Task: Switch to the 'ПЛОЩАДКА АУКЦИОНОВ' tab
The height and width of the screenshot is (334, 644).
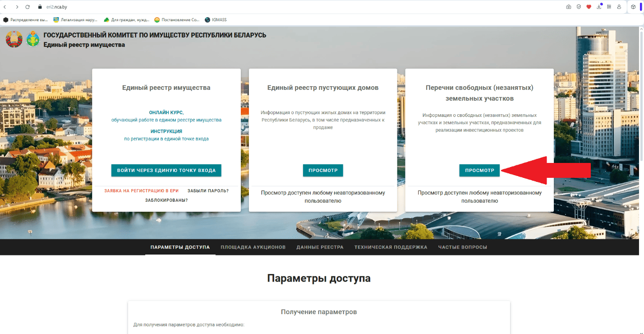Action: coord(253,247)
